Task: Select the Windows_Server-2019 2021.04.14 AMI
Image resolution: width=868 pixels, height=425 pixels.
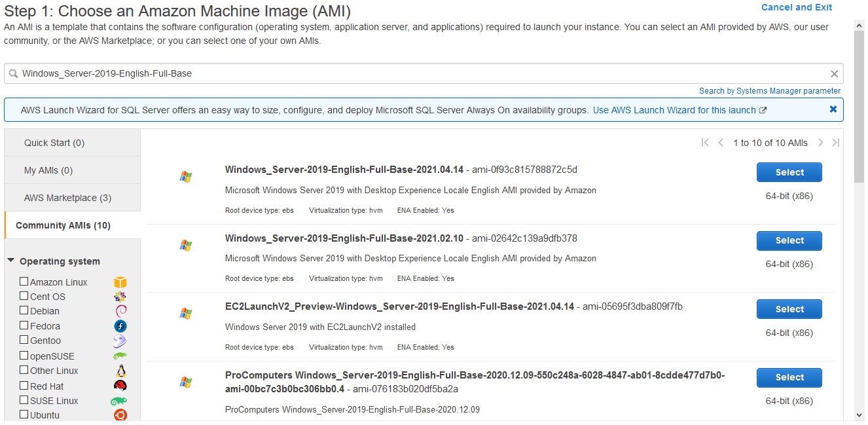Action: click(x=789, y=172)
